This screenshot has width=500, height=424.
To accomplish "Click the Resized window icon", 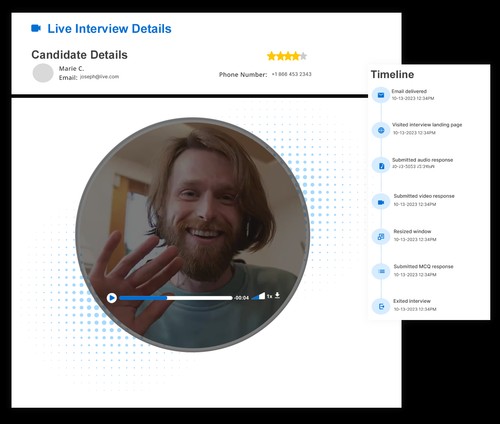I will (381, 237).
